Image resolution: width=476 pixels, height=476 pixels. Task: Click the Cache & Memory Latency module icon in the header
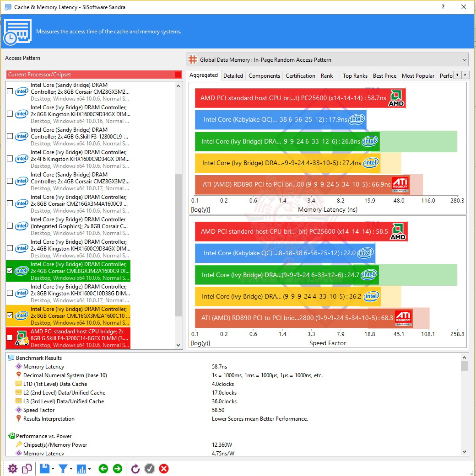pos(17,32)
